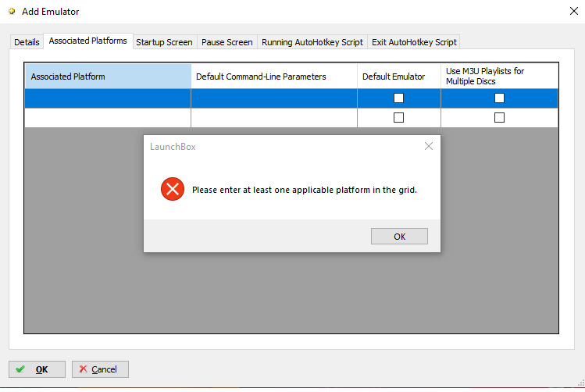This screenshot has width=585, height=392.
Task: Click OK in the LaunchBox error dialog
Action: (399, 237)
